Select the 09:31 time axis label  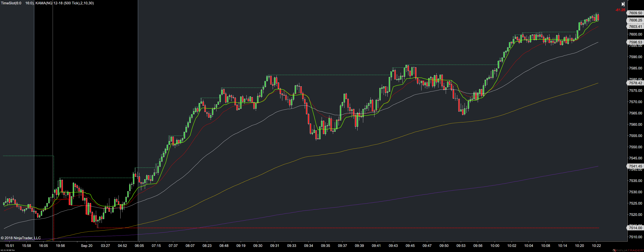click(275, 246)
